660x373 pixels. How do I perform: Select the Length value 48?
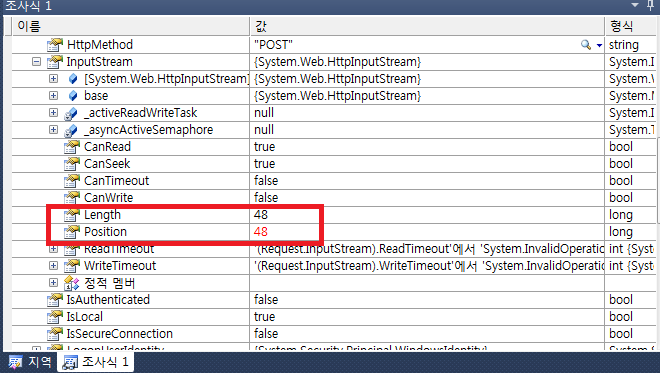(x=261, y=215)
